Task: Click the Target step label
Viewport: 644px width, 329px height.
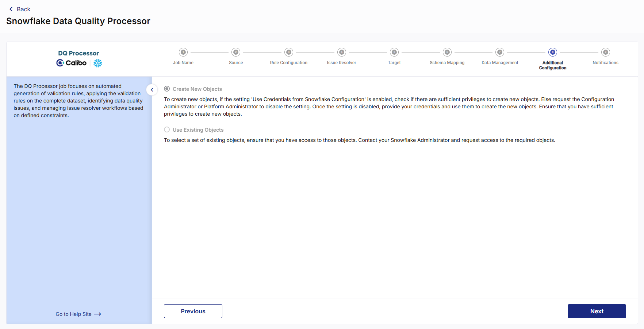Action: 394,63
